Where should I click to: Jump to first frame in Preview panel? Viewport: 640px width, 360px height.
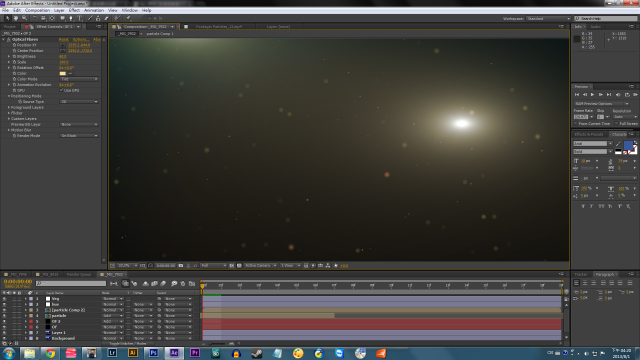tap(577, 95)
